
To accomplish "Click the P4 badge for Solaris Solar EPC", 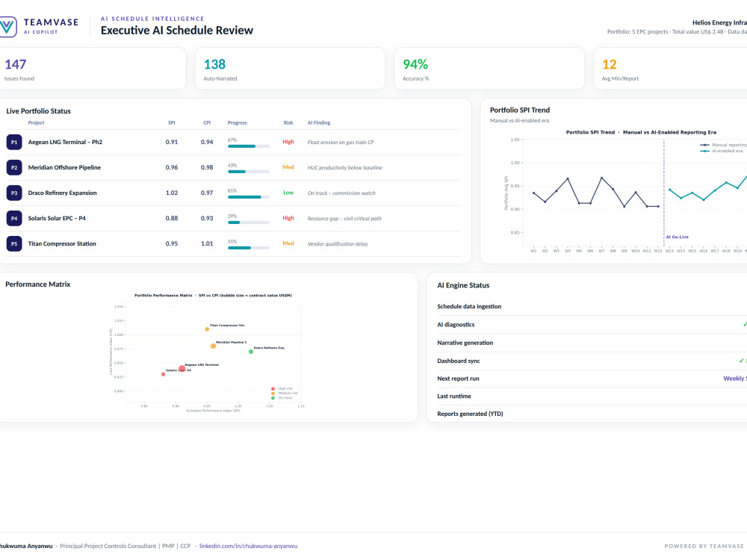I will (14, 218).
